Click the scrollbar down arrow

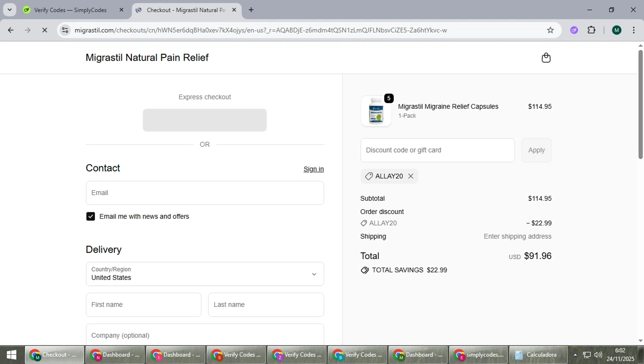(640, 341)
